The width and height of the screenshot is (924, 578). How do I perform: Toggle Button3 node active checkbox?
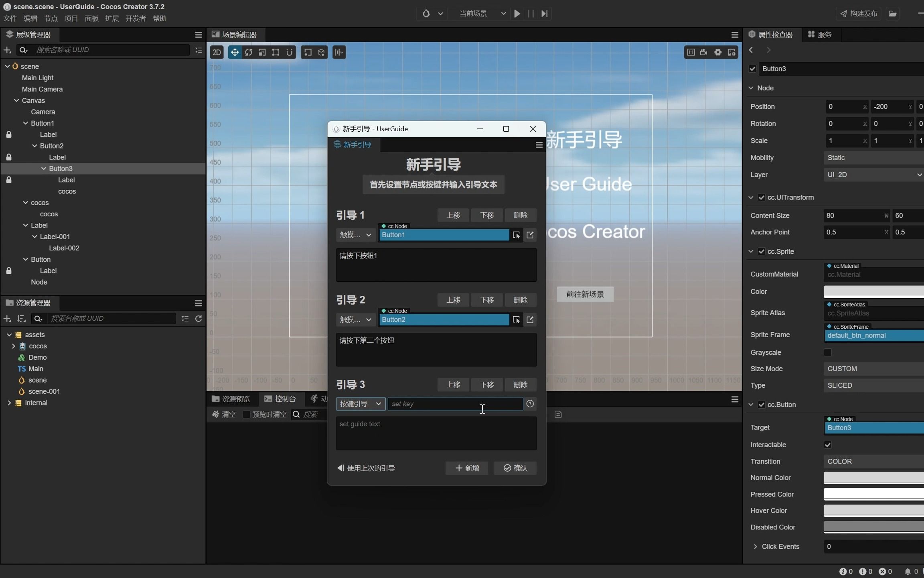click(x=752, y=69)
